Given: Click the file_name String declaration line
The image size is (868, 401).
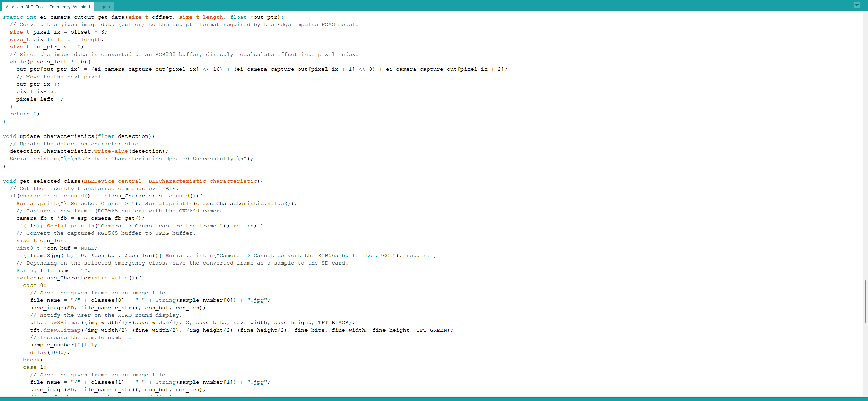Looking at the screenshot, I should tap(53, 270).
